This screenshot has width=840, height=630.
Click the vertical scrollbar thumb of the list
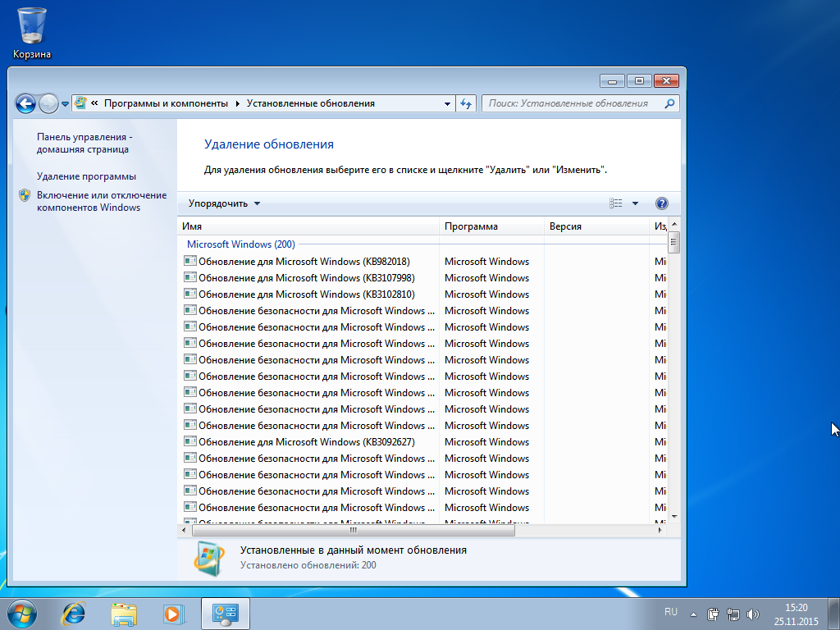[x=674, y=243]
